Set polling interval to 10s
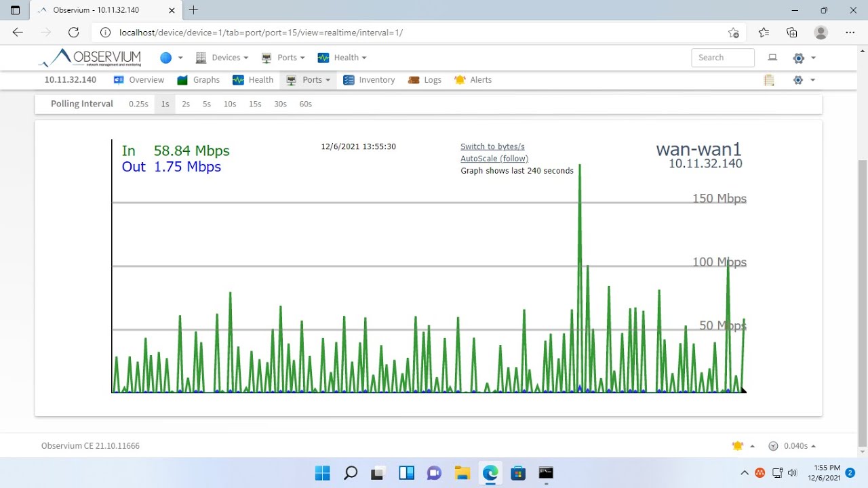868x488 pixels. click(230, 104)
